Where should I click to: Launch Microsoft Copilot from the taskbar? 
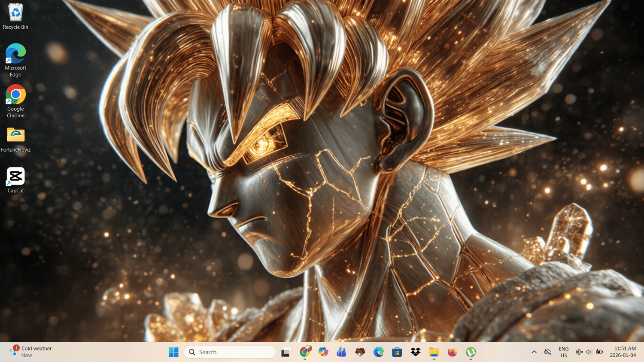[x=323, y=352]
